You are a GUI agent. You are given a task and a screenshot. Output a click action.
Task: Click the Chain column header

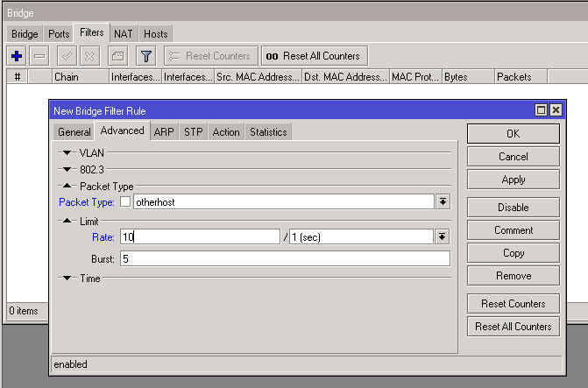(81, 77)
